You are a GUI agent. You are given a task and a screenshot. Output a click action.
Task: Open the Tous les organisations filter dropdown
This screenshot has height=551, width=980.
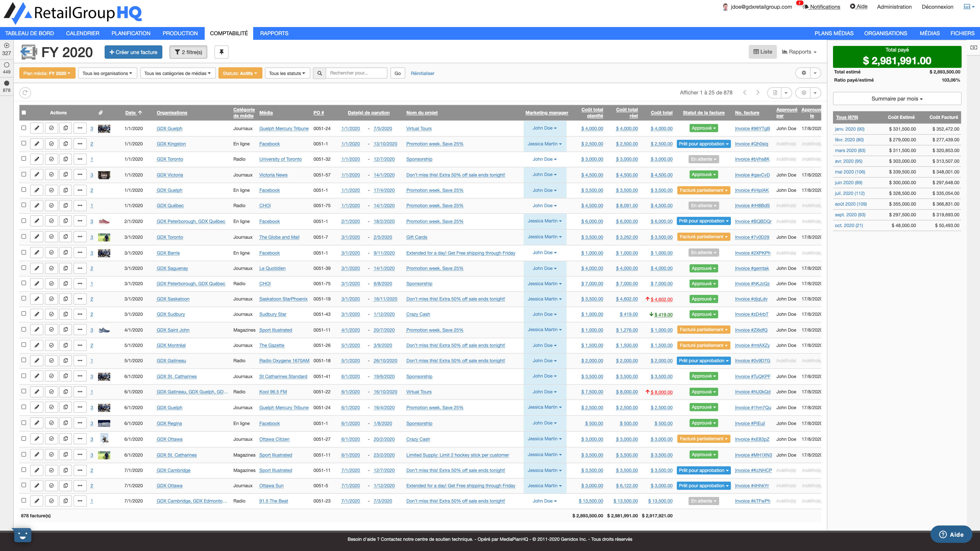pos(107,73)
